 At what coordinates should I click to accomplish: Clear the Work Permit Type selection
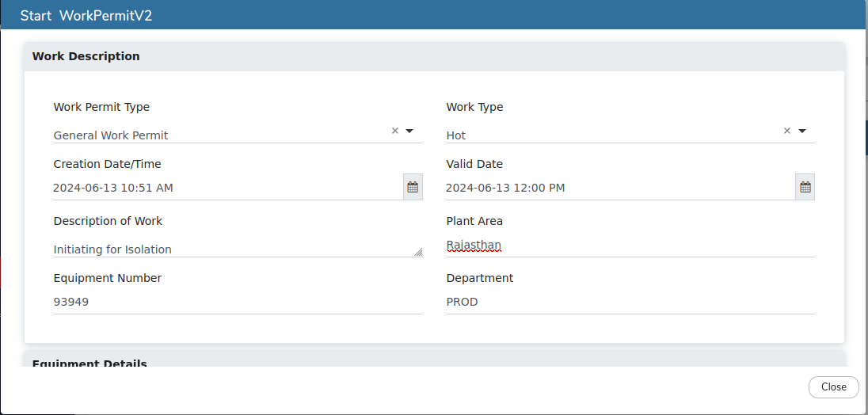[x=395, y=131]
